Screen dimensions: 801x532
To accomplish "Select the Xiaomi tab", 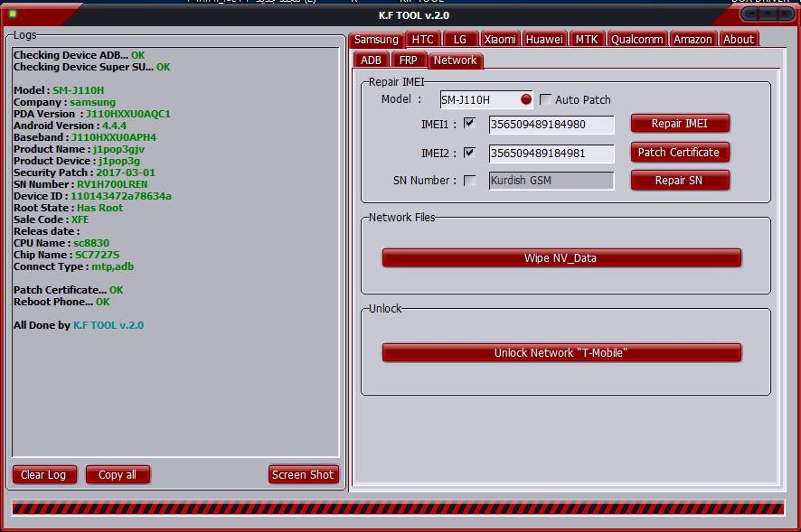I will [499, 39].
